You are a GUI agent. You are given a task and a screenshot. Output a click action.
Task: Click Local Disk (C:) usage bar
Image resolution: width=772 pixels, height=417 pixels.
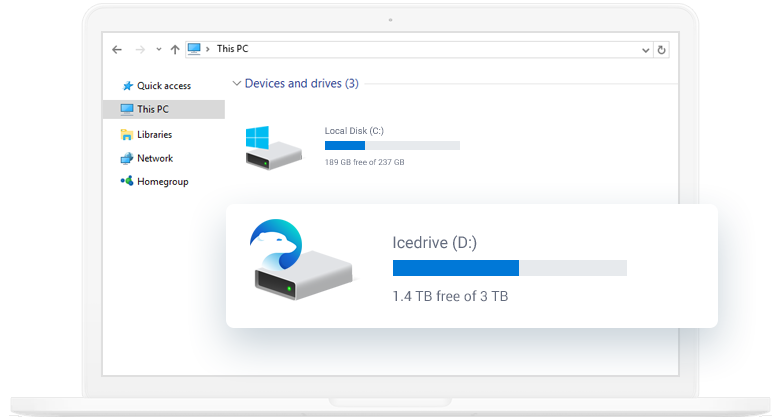pos(392,145)
